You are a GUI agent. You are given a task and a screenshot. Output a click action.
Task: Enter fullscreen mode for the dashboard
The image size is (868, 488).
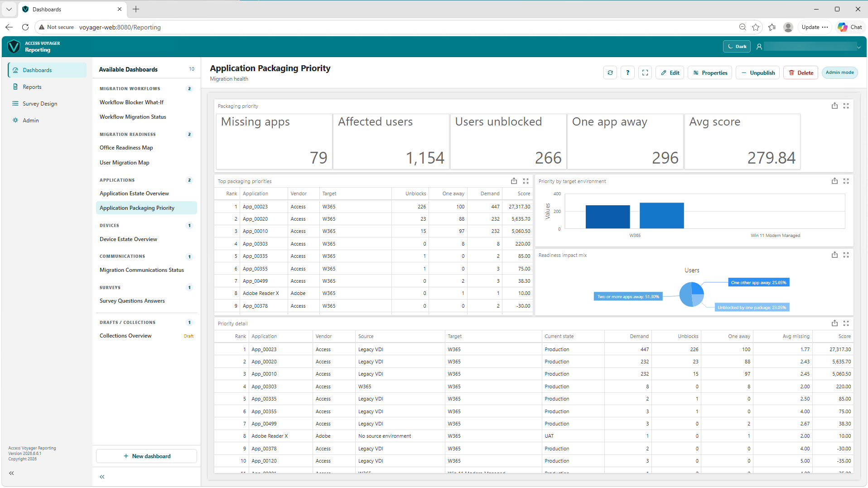click(645, 72)
